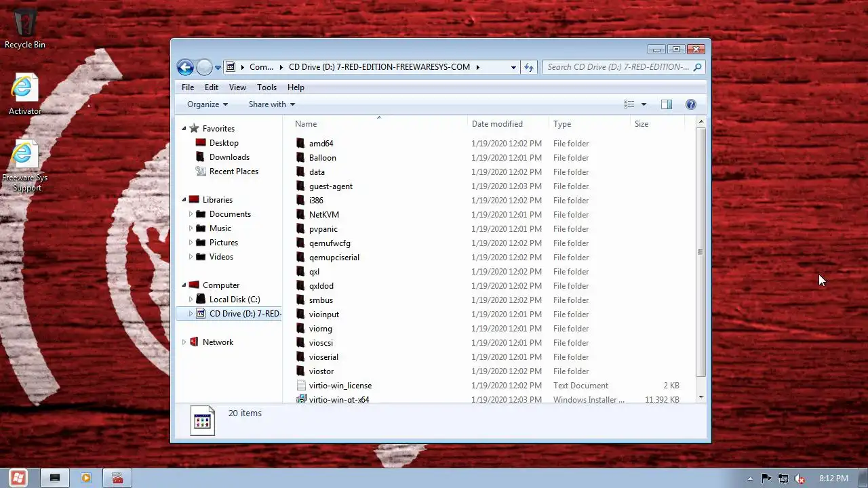Show hidden tray icons arrow
The image size is (868, 488).
point(750,479)
